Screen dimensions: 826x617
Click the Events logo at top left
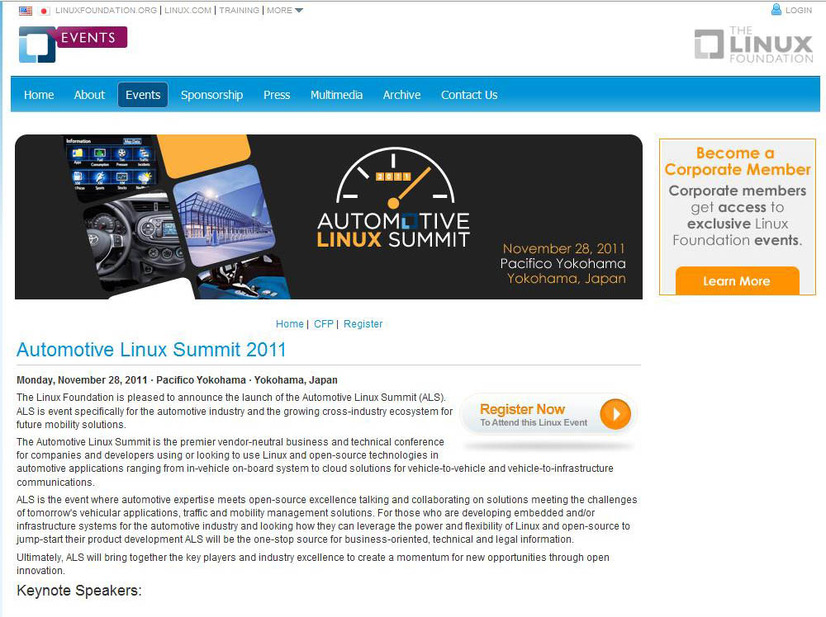73,44
